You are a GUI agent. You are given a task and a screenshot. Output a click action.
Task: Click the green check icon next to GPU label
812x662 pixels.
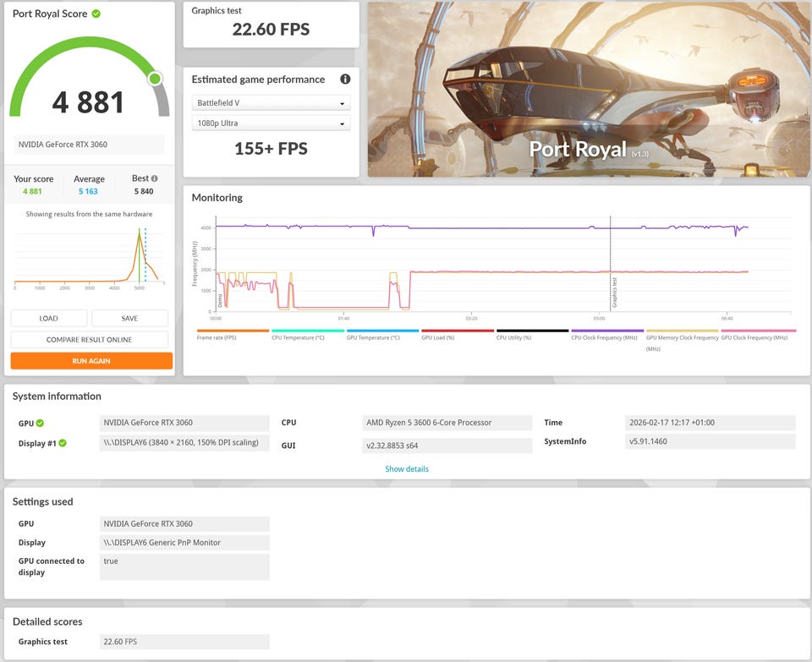tap(40, 423)
